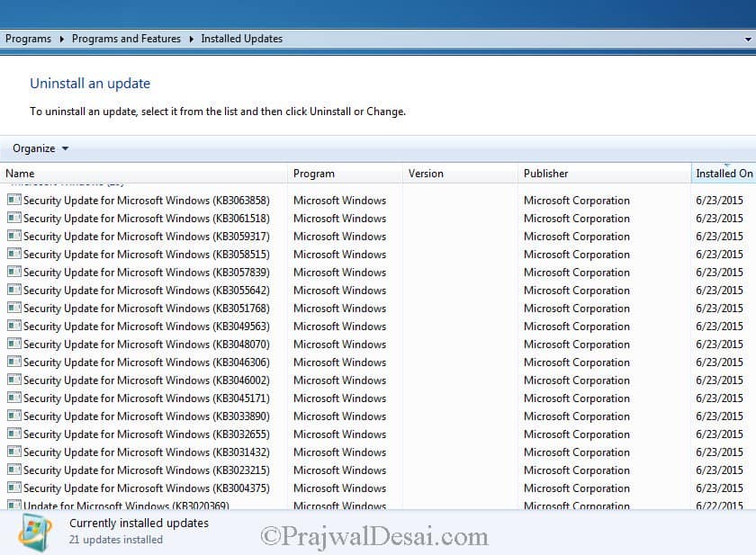Select Security Update for Microsoft Windows (KB3061518)
This screenshot has height=555, width=756.
pyautogui.click(x=147, y=219)
